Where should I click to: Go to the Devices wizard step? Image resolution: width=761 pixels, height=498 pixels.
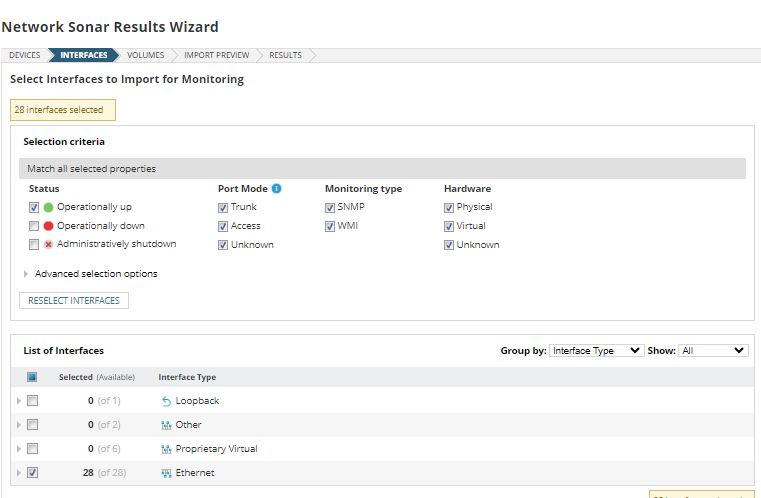[25, 55]
